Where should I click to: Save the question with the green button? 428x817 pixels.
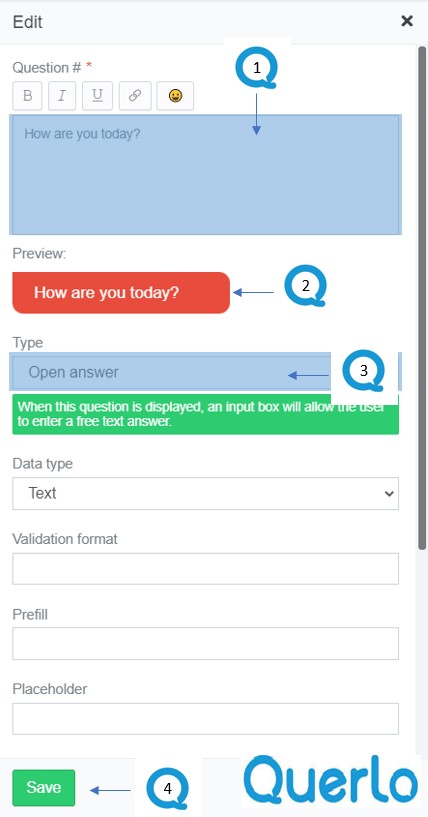[44, 787]
